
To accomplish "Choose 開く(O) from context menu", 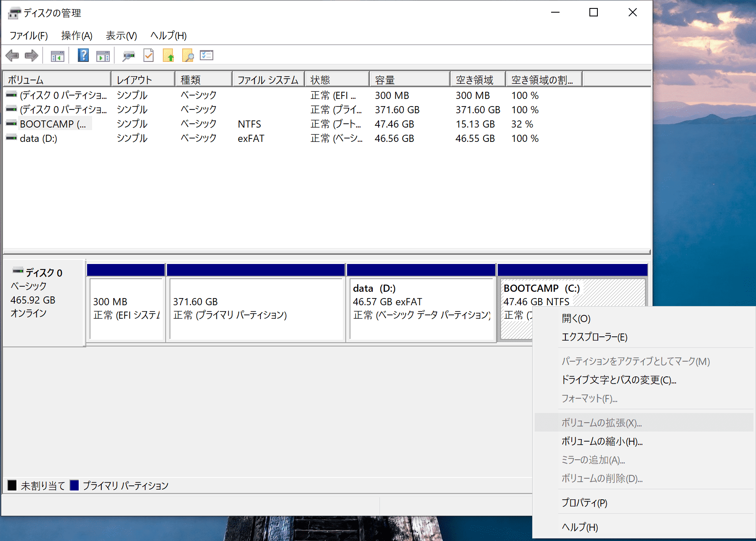I will (x=643, y=319).
